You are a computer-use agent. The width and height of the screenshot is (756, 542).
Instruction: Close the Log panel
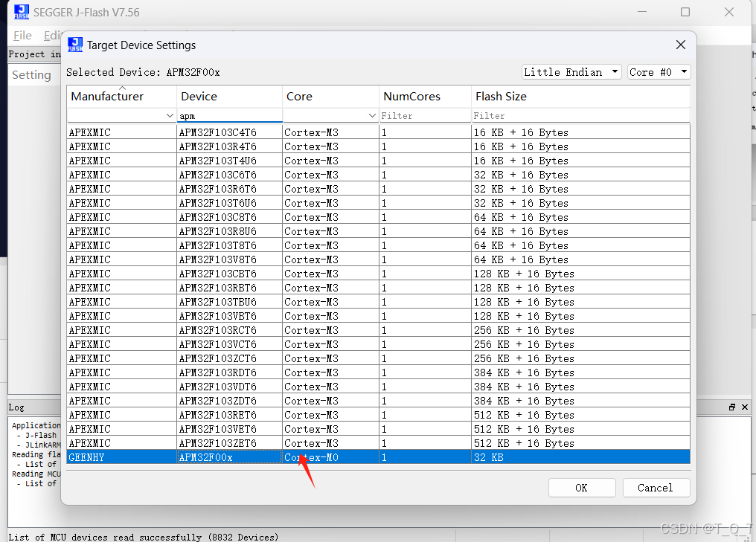tap(744, 407)
